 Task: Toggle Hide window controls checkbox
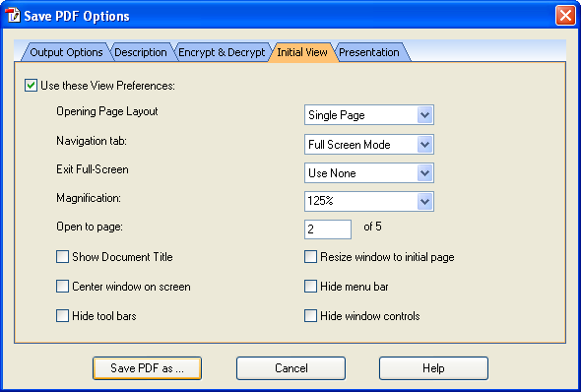click(x=310, y=316)
